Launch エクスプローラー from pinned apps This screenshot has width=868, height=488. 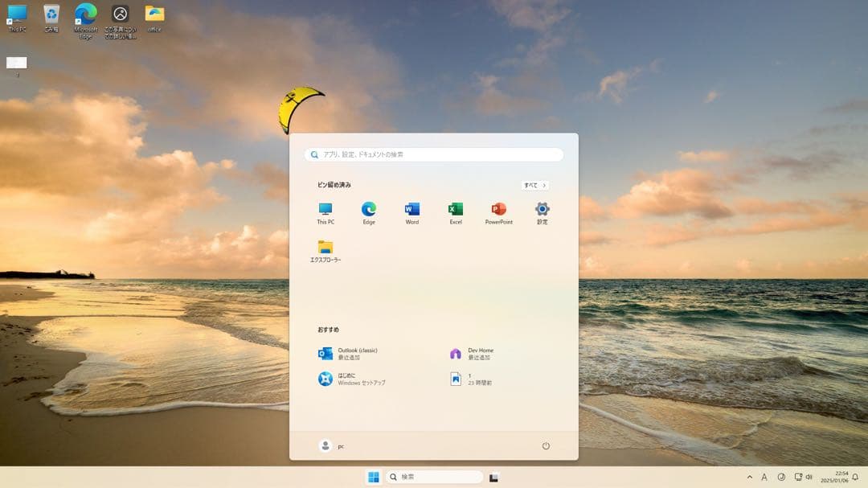(325, 249)
